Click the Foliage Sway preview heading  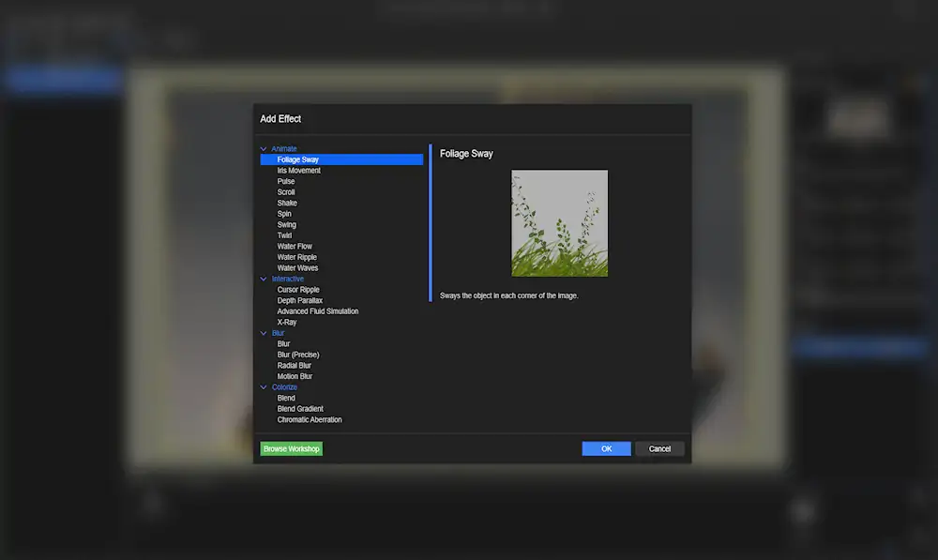click(466, 154)
